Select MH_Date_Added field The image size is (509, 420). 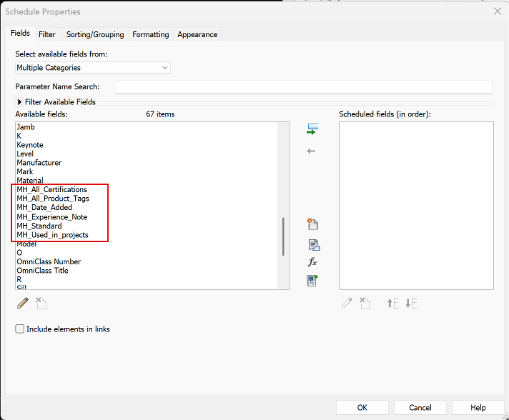44,207
